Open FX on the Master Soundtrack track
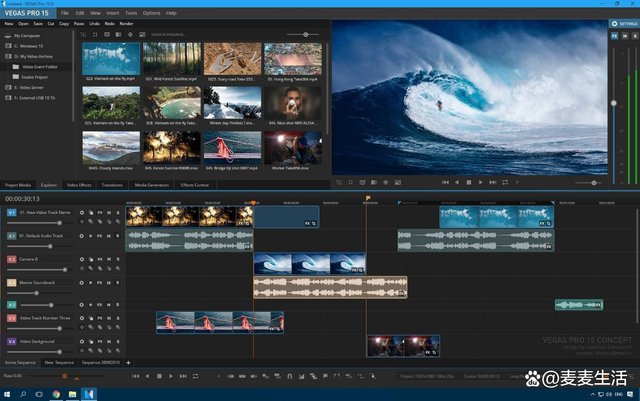 click(100, 283)
